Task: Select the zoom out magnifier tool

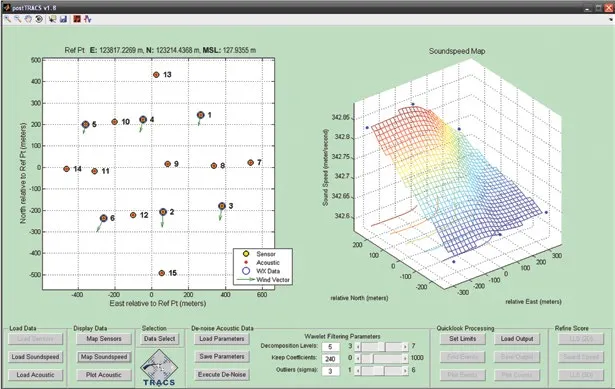Action: point(18,19)
